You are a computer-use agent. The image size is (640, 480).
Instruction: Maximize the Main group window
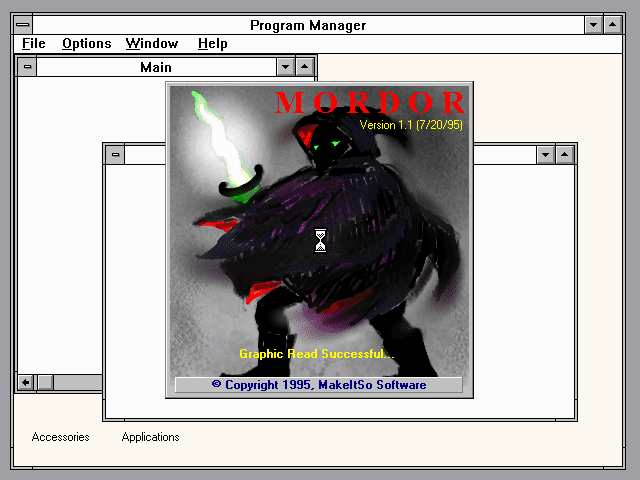pyautogui.click(x=304, y=67)
